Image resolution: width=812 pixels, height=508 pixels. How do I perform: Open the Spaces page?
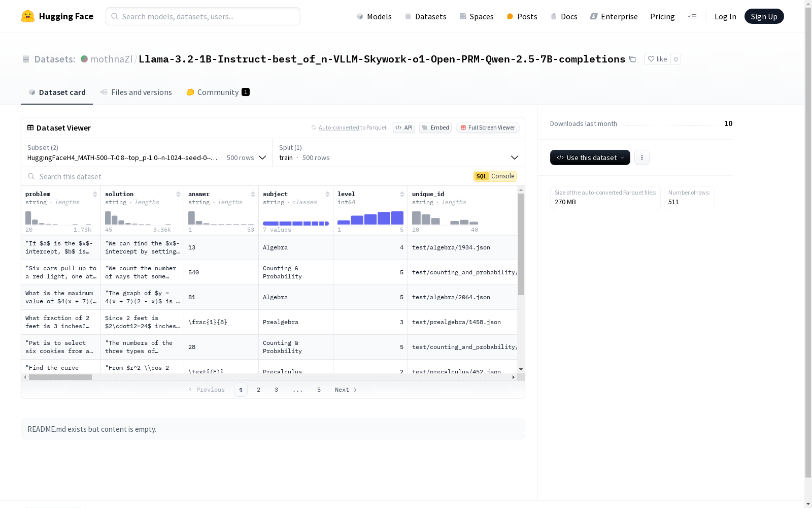tap(476, 16)
